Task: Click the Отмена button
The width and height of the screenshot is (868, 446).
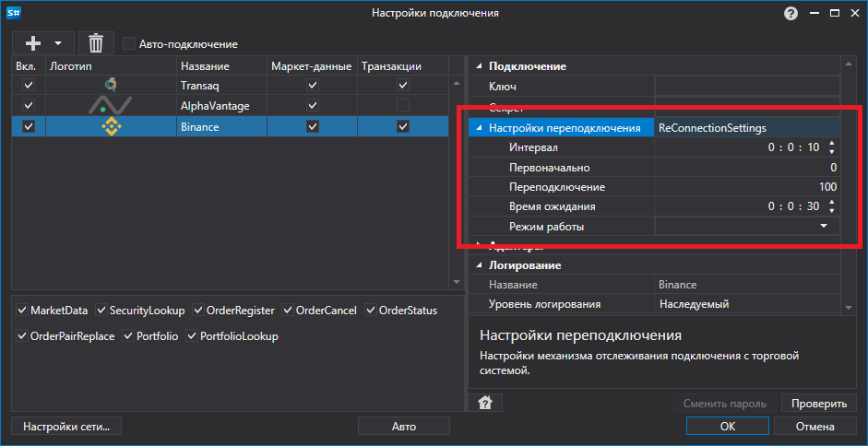Action: tap(814, 426)
